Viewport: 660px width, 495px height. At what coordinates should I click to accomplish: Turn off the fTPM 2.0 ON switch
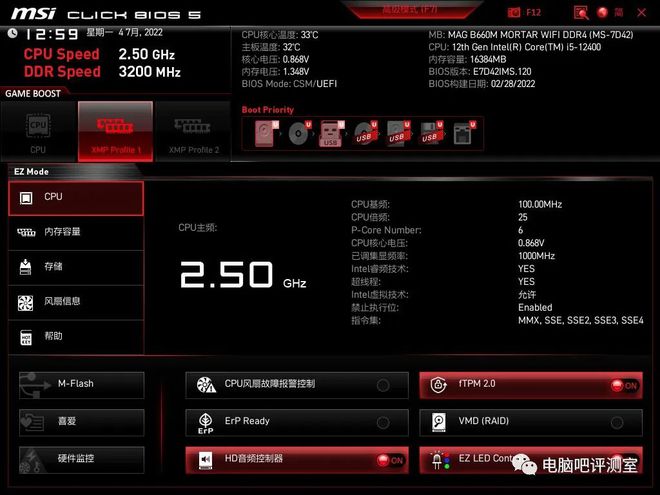click(x=625, y=386)
